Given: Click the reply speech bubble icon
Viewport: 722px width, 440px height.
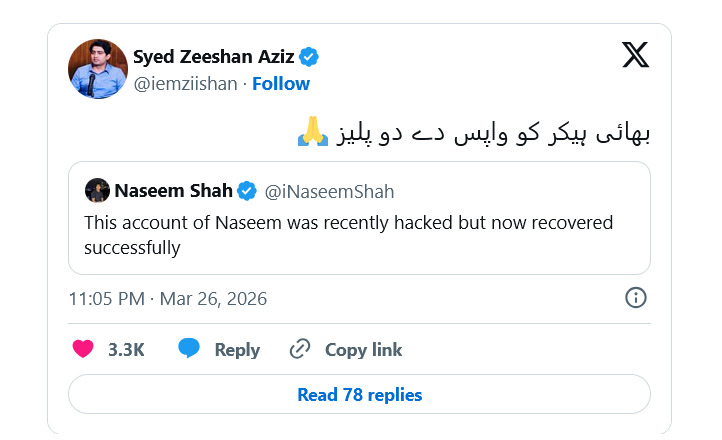Looking at the screenshot, I should click(x=190, y=349).
